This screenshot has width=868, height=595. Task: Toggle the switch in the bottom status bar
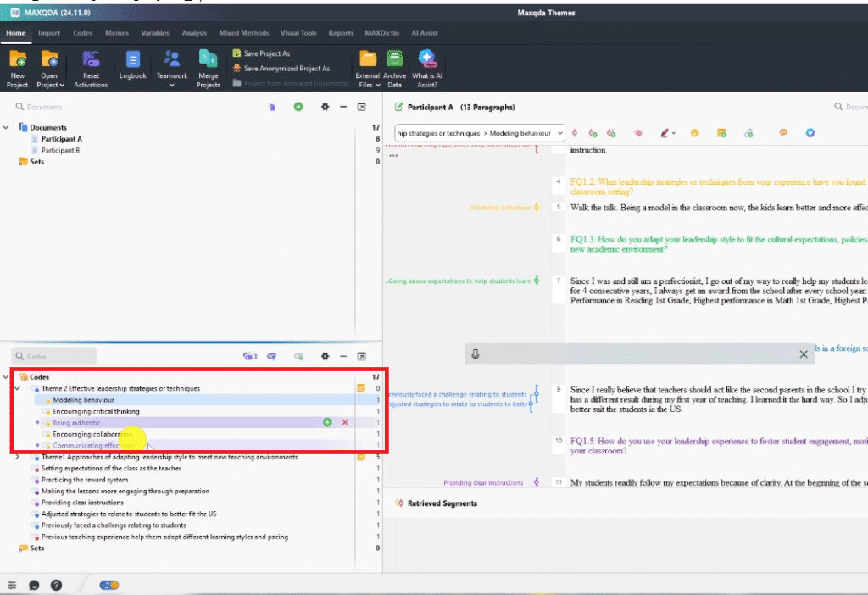(109, 585)
